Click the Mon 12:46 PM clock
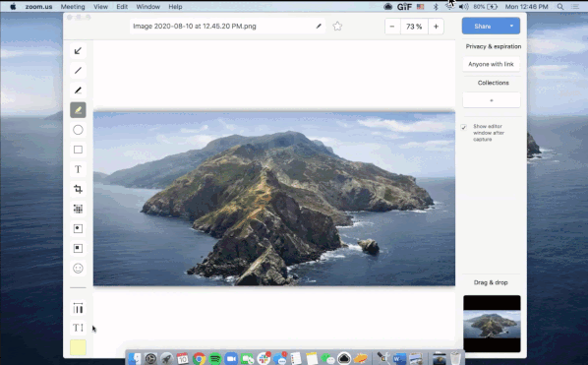Viewport: 588px width, 365px height. coord(526,6)
